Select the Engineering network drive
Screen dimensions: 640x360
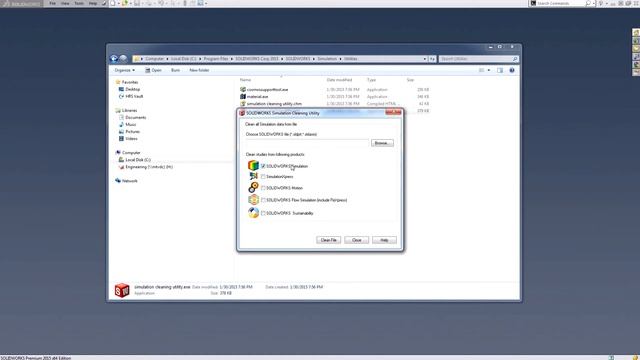point(149,167)
